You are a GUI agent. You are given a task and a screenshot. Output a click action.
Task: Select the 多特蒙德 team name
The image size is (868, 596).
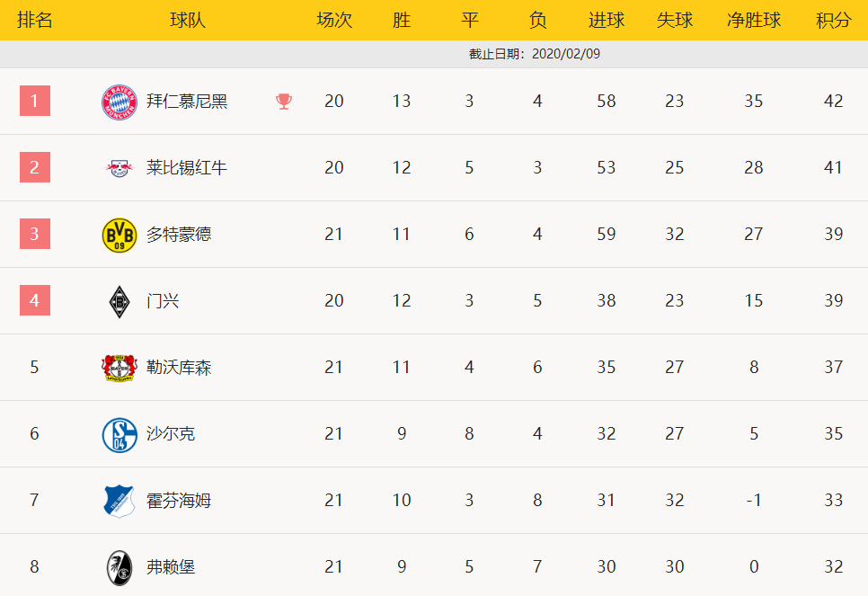click(178, 235)
